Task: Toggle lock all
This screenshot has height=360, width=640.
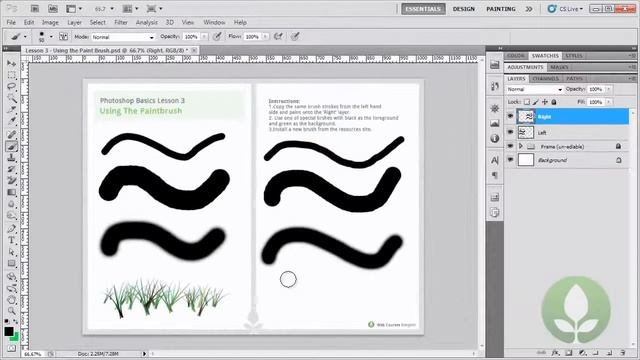Action: click(x=554, y=102)
